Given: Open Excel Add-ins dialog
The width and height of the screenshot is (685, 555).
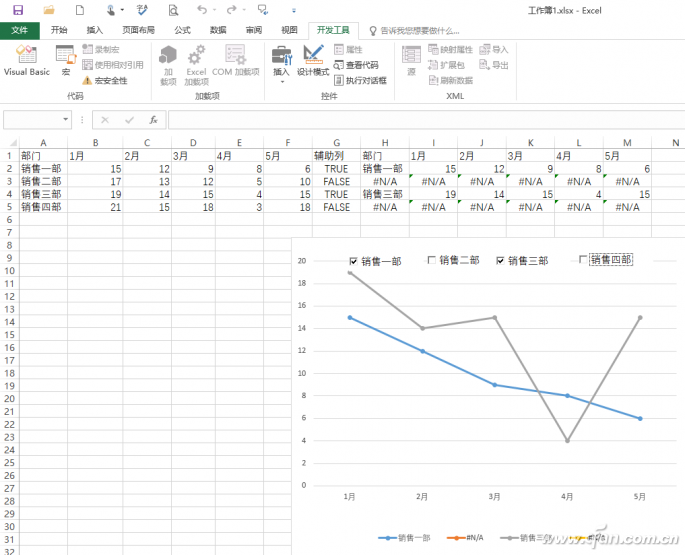Looking at the screenshot, I should pos(196,65).
